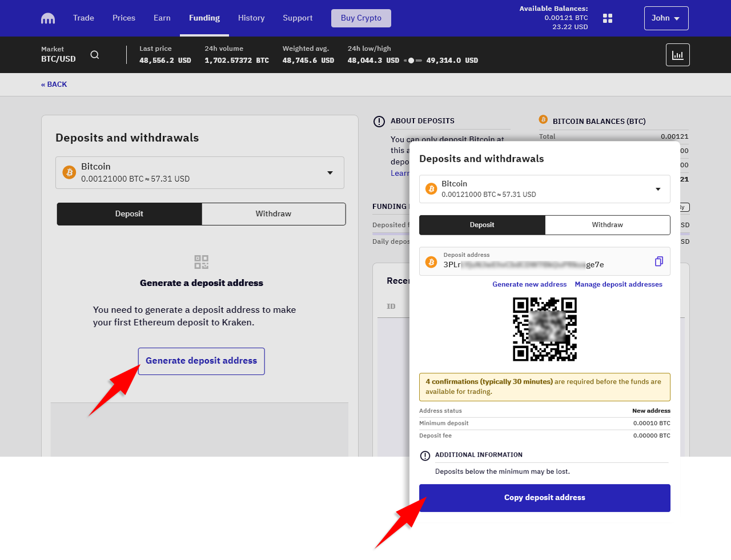Open Bitcoin asset dropdown in overlay card
731x560 pixels.
(x=545, y=189)
